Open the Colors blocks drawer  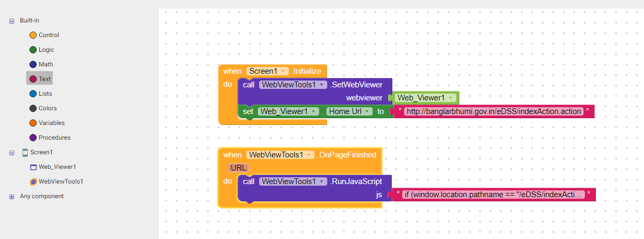tap(43, 108)
